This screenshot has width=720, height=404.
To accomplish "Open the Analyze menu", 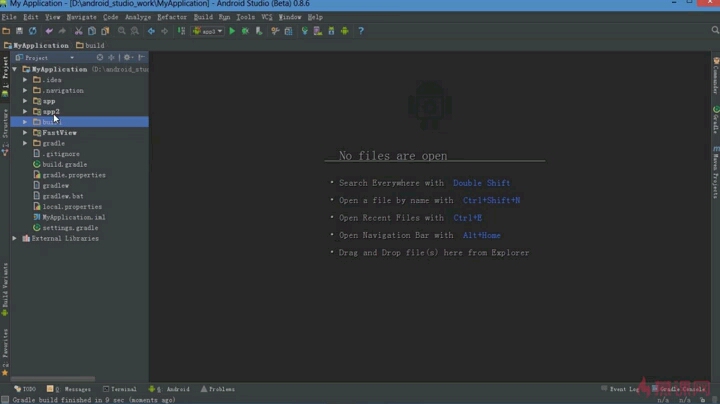I will tap(138, 17).
